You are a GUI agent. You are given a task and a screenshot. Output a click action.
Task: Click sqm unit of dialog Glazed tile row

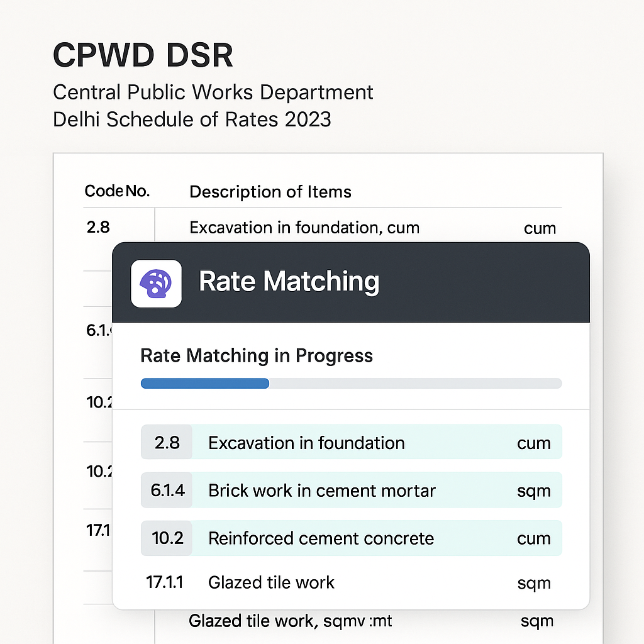(533, 584)
